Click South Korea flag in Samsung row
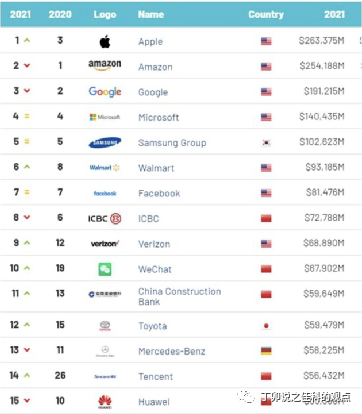Screen dimensions: 362x414 tap(266, 143)
